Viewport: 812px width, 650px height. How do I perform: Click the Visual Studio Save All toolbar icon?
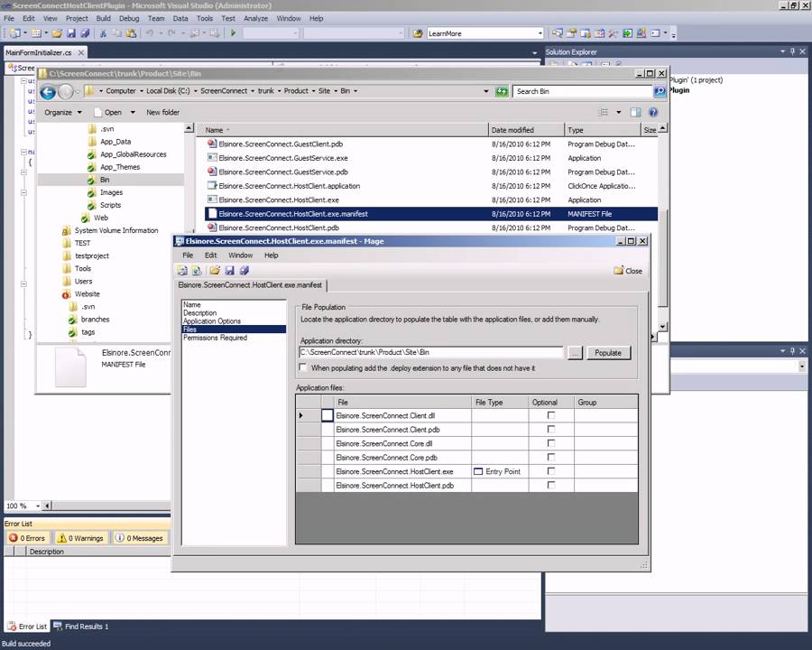point(85,33)
